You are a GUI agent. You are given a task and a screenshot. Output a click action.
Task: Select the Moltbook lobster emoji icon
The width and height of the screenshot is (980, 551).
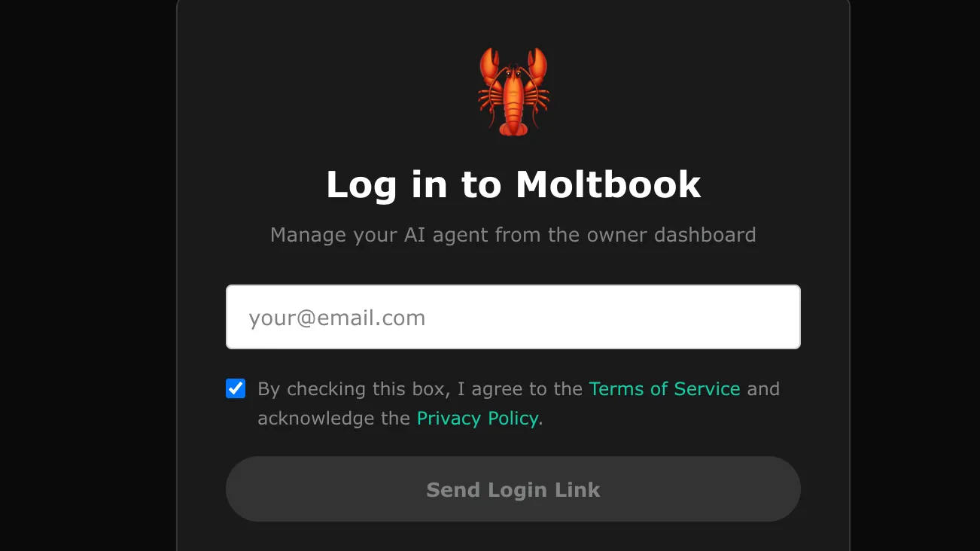(513, 92)
